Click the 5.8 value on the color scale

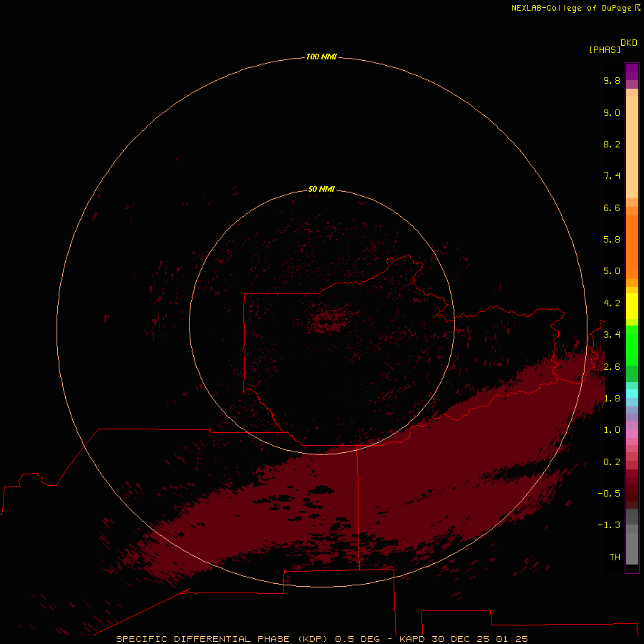612,240
